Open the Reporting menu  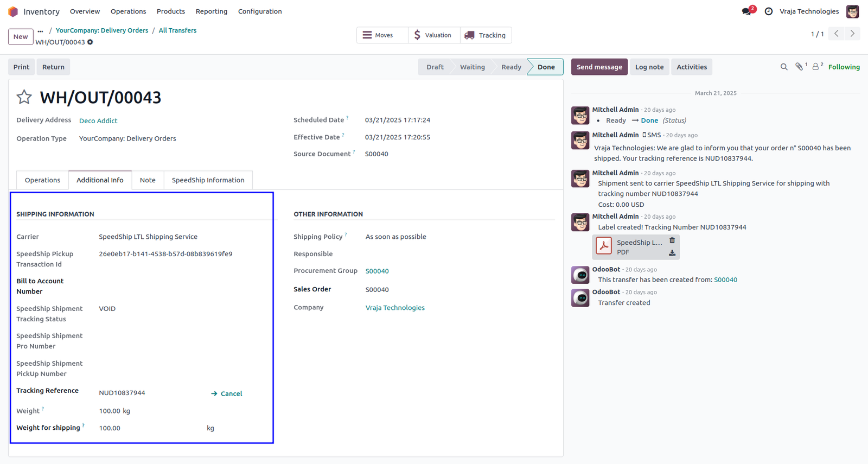click(212, 11)
